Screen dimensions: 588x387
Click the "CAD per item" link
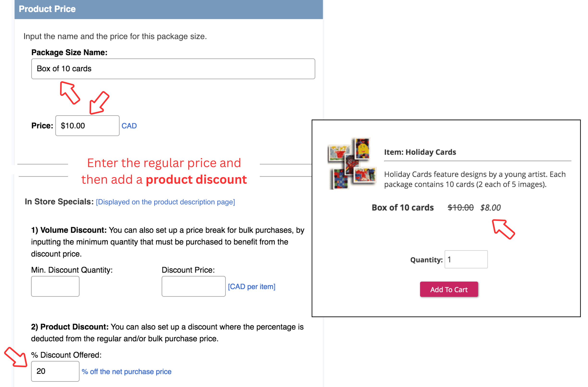(x=251, y=287)
